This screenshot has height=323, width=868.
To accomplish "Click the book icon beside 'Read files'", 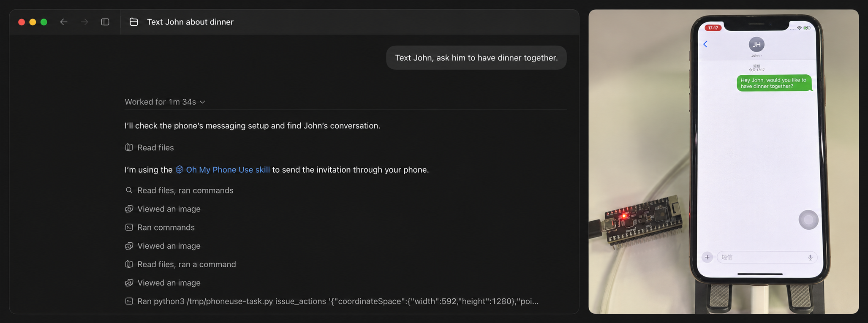I will 129,147.
